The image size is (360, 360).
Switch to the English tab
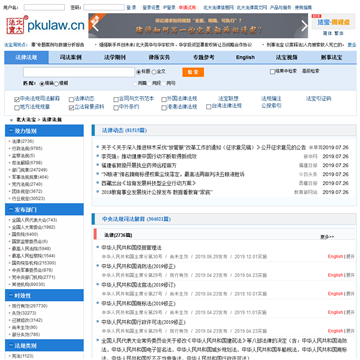(245, 57)
